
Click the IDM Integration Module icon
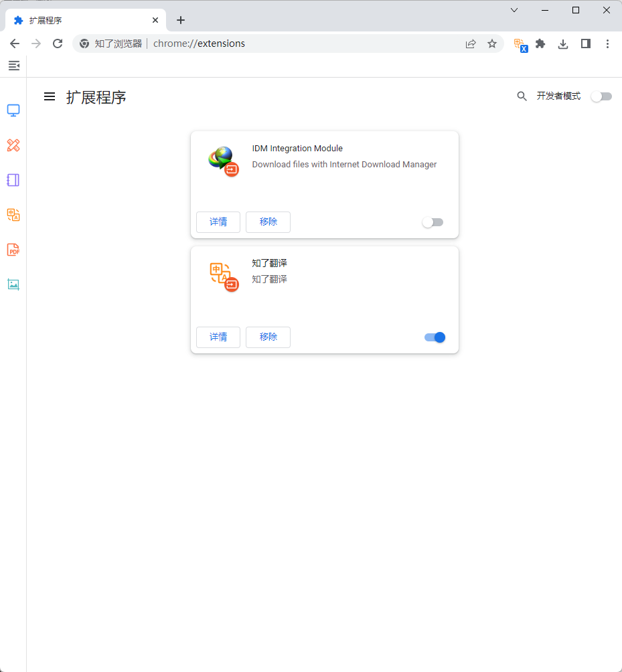pos(224,161)
